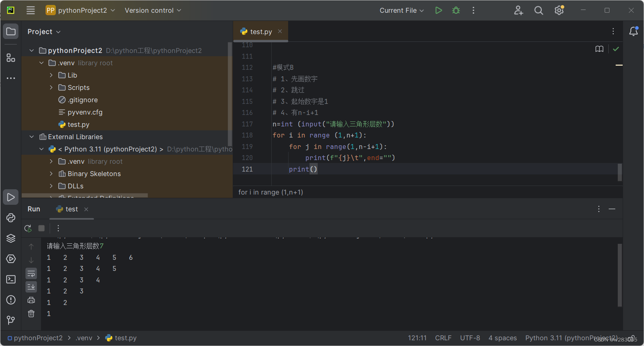The width and height of the screenshot is (644, 346).
Task: Switch to the test.py editor tab
Action: 261,32
